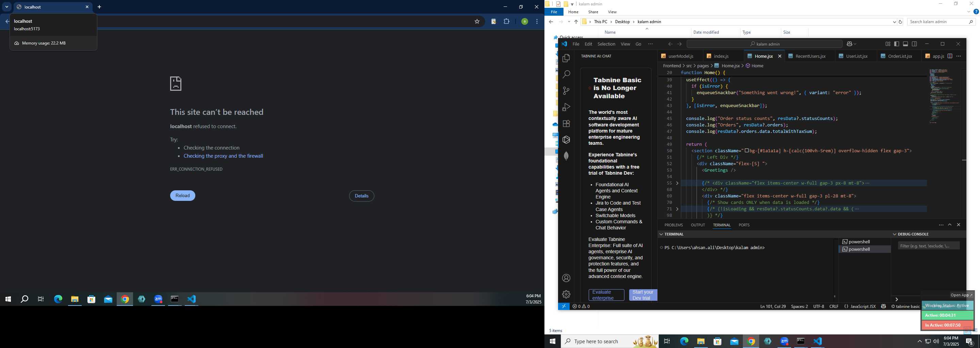Open the Search view in VS Code activity bar

point(566,74)
